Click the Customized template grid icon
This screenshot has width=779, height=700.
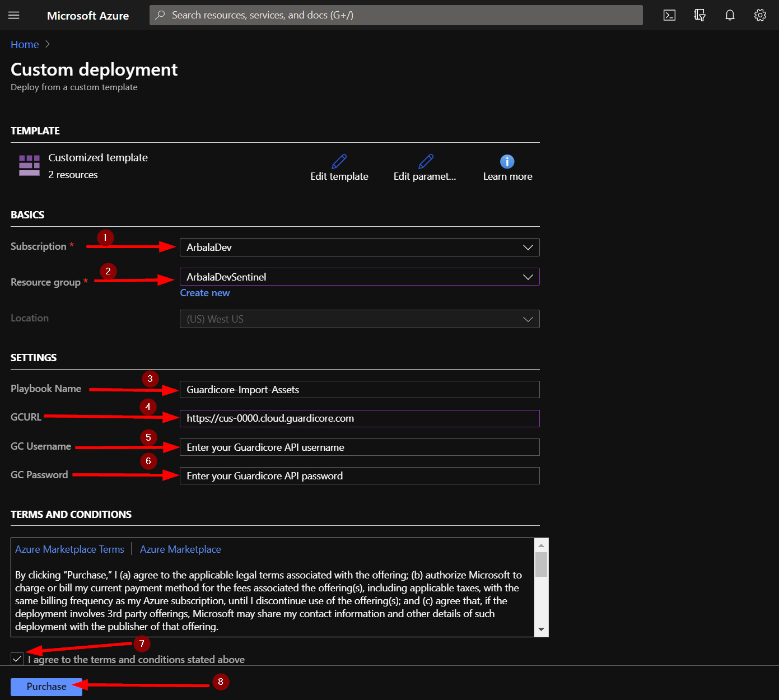pyautogui.click(x=29, y=166)
